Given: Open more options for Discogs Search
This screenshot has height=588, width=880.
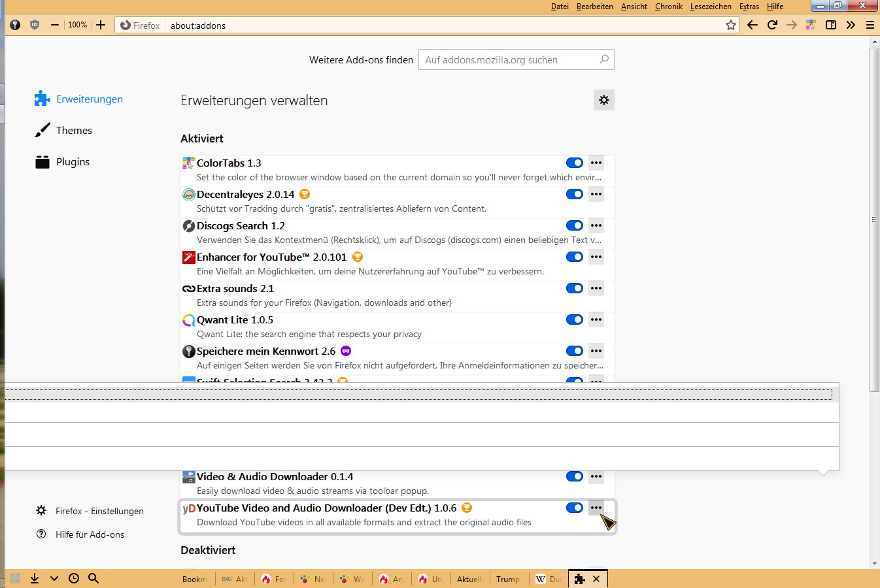Looking at the screenshot, I should point(596,225).
